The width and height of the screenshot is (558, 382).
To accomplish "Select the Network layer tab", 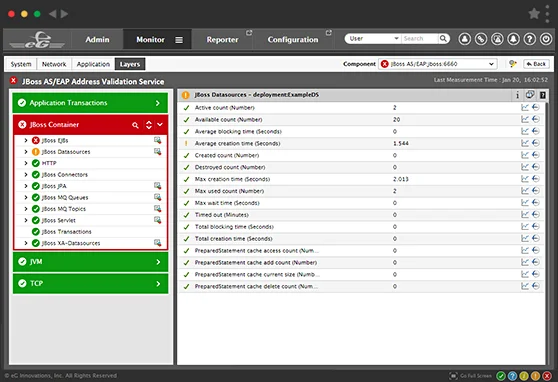I will [54, 64].
